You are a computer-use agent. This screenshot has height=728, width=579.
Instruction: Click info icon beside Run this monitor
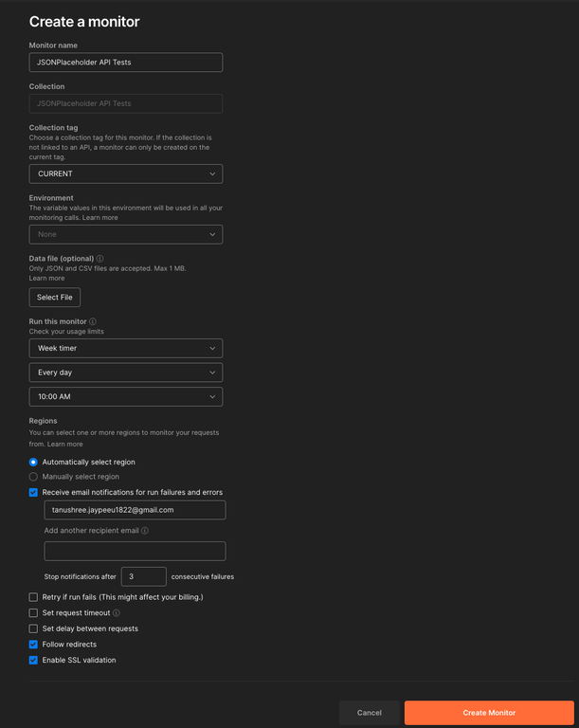click(x=93, y=321)
